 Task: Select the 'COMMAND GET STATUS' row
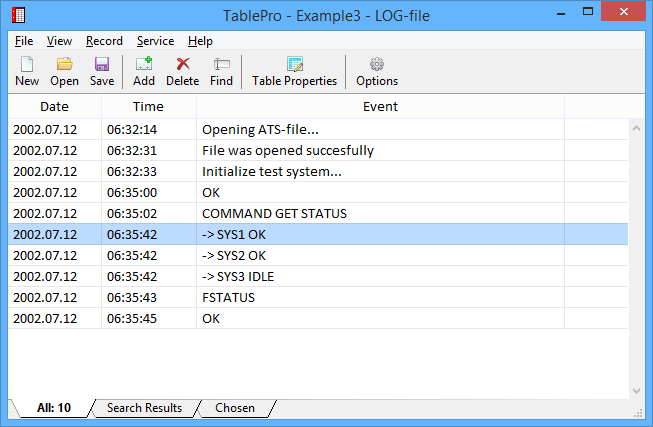tap(318, 213)
